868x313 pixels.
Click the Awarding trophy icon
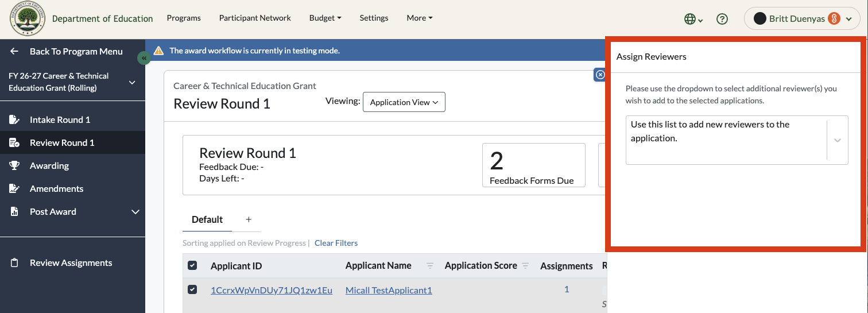point(14,165)
